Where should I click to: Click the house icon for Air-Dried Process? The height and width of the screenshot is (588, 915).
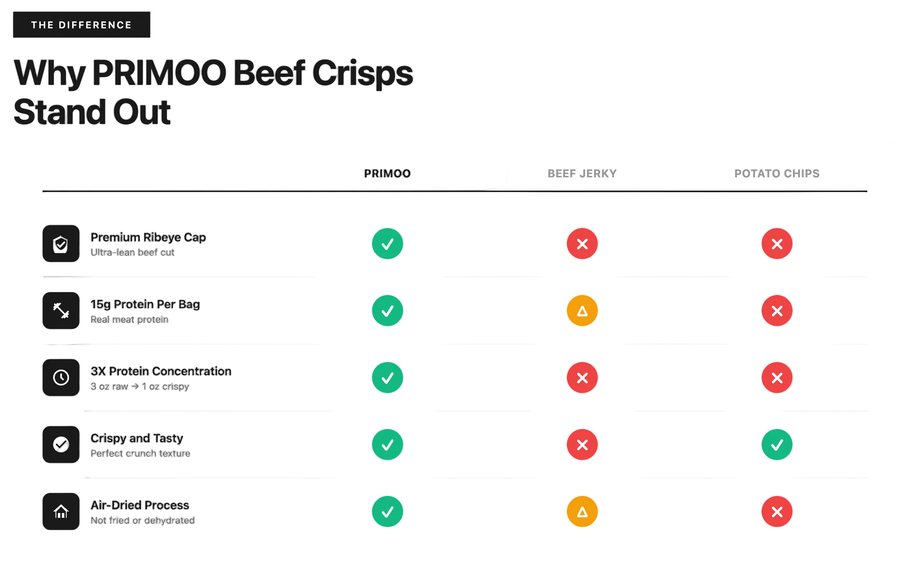point(61,511)
